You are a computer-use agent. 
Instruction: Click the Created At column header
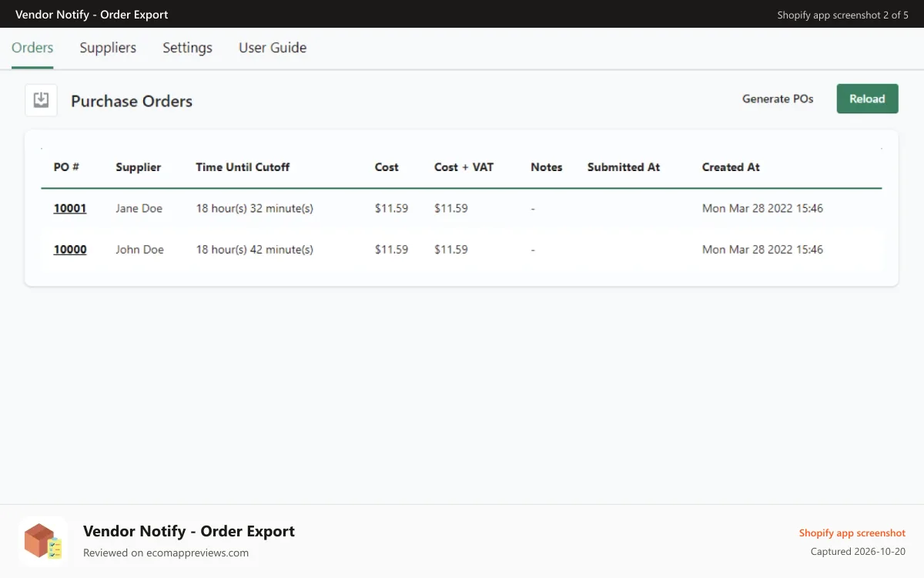point(731,167)
